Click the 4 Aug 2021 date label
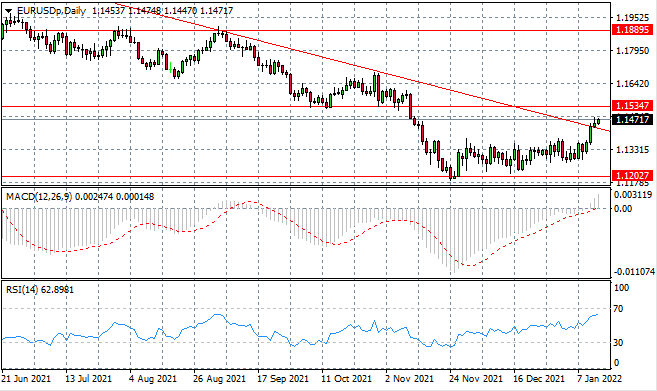657x391 pixels. 153,378
